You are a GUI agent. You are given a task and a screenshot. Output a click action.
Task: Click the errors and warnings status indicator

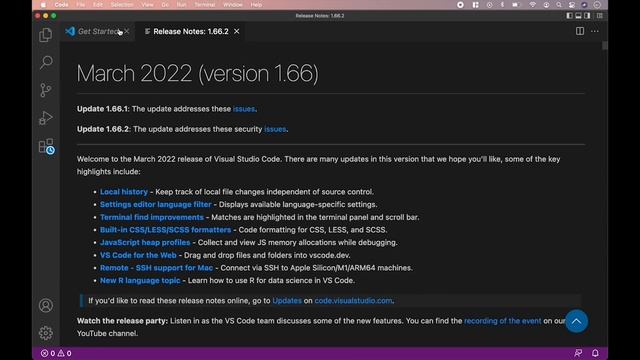tap(56, 353)
